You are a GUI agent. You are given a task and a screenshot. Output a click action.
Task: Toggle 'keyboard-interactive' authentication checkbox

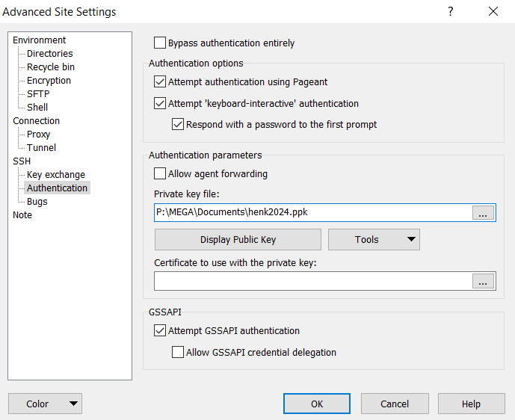(160, 104)
